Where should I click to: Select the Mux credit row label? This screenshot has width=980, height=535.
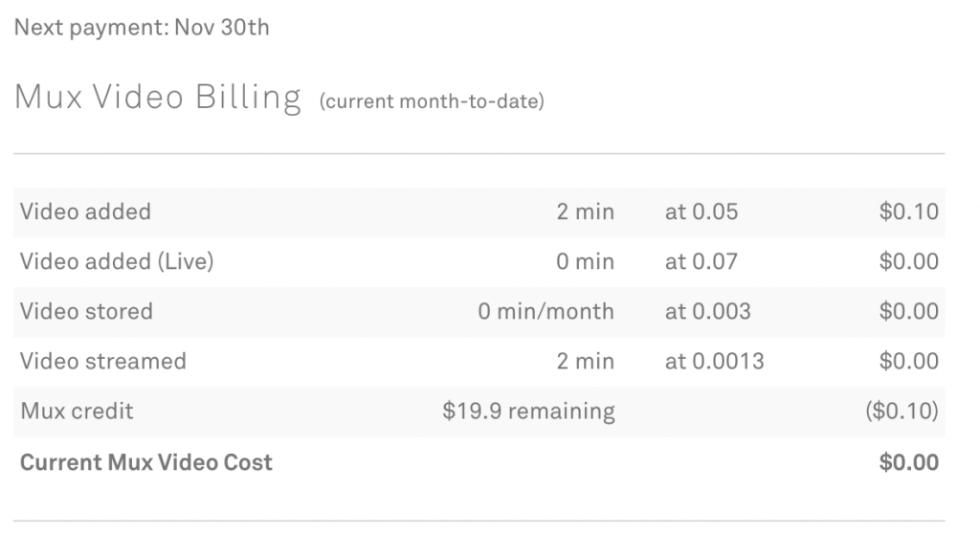pos(77,412)
